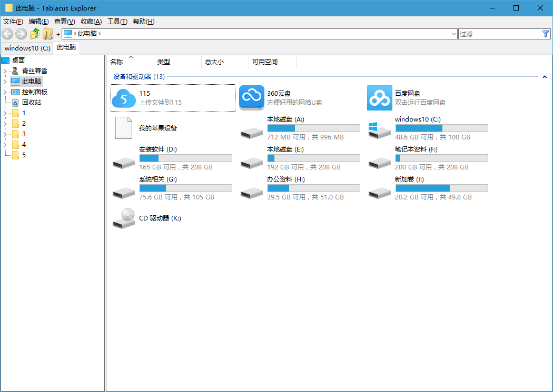Select the 此电脑 tab
Viewport: 553px width, 392px height.
66,47
